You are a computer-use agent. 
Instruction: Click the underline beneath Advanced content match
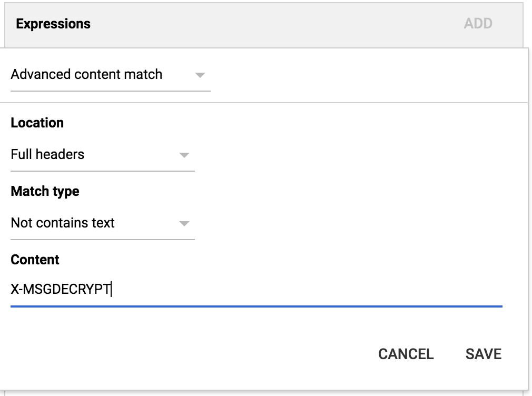pos(110,91)
